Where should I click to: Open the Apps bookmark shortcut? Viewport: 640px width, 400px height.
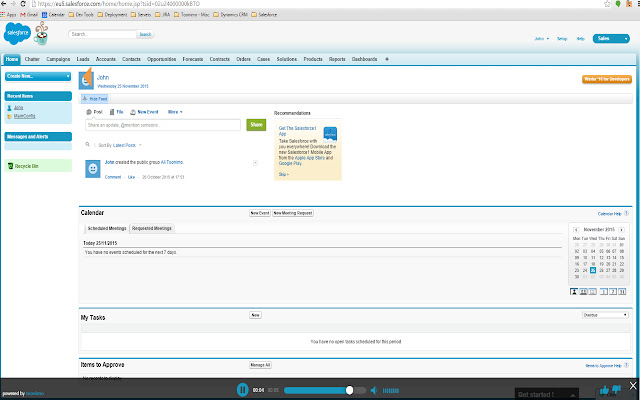click(9, 14)
